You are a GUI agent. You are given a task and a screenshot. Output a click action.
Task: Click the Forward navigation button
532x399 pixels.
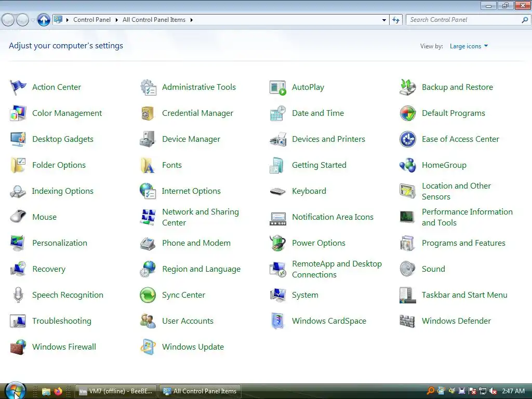[x=22, y=20]
